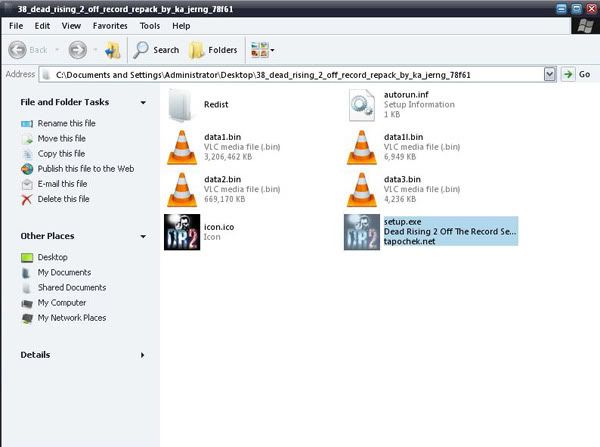Open the Tools menu
Screen dimensions: 600x447
coord(150,26)
